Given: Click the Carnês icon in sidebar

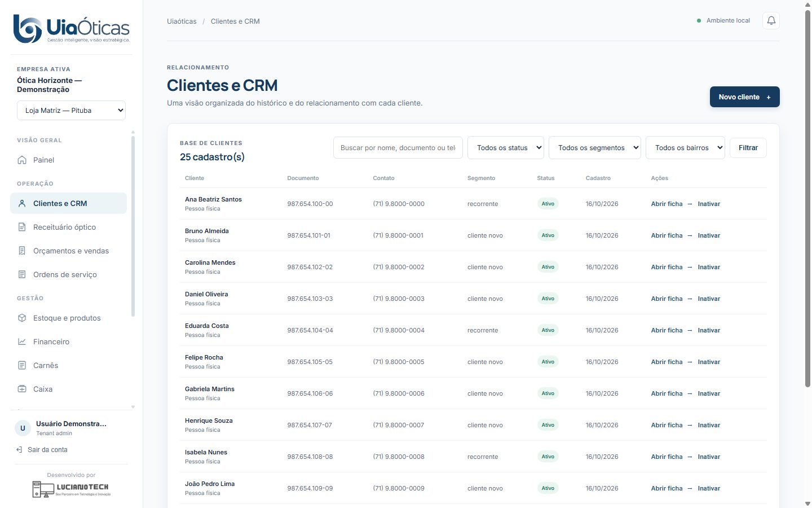Looking at the screenshot, I should pyautogui.click(x=22, y=366).
